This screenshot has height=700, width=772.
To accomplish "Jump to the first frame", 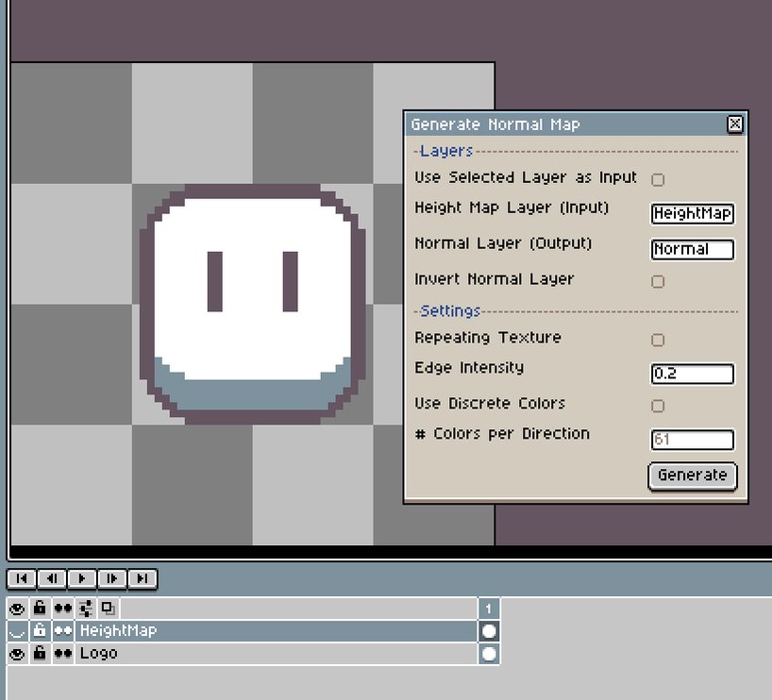I will 22,579.
